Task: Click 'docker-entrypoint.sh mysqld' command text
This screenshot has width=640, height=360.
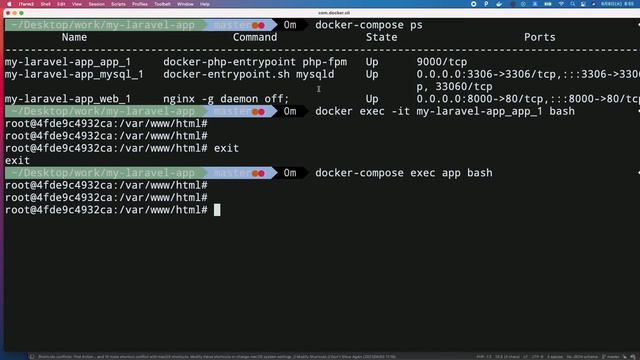Action: 249,74
